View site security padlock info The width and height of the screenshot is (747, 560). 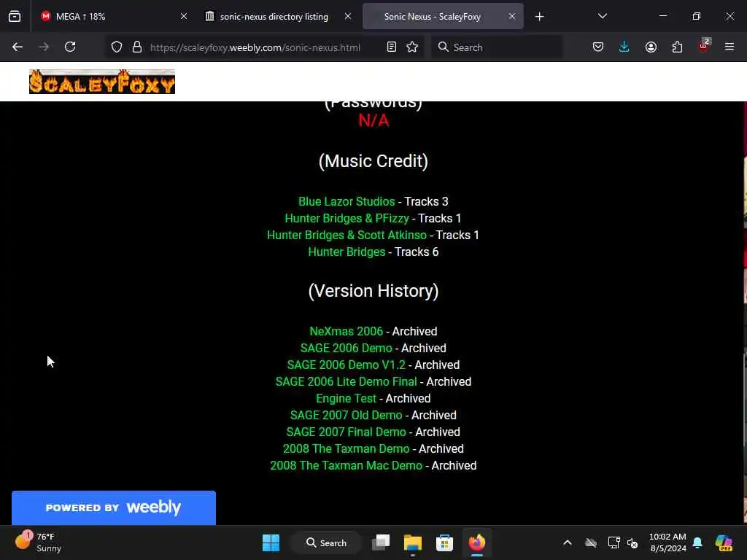(137, 47)
